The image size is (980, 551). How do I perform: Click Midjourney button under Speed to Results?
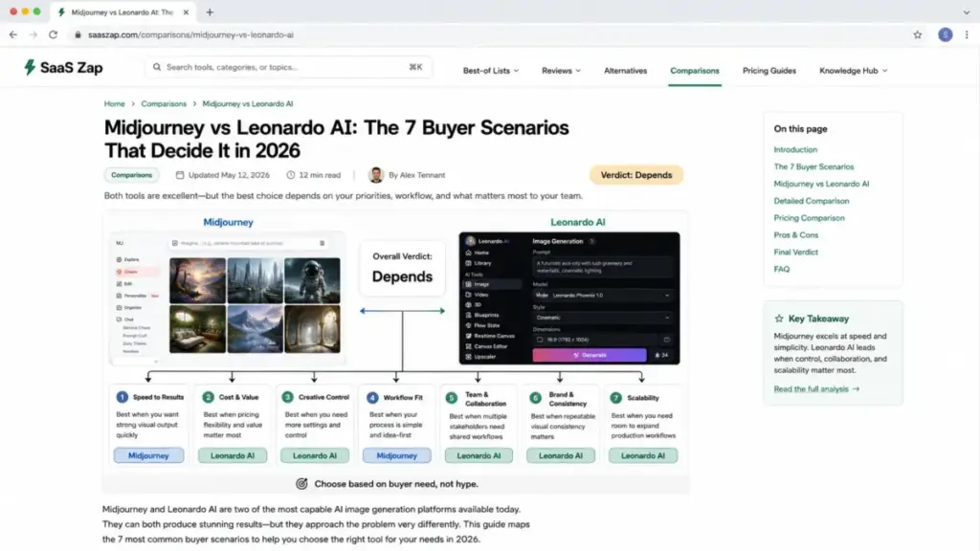148,455
